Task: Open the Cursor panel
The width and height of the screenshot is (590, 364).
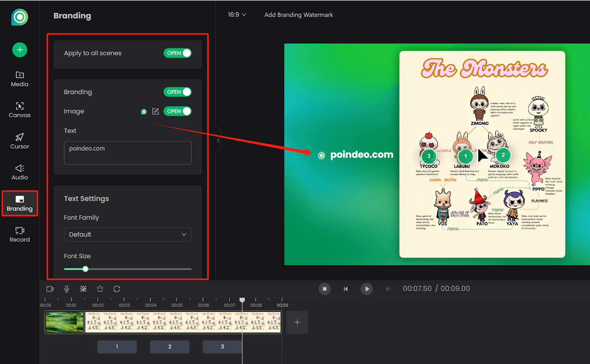Action: tap(20, 141)
